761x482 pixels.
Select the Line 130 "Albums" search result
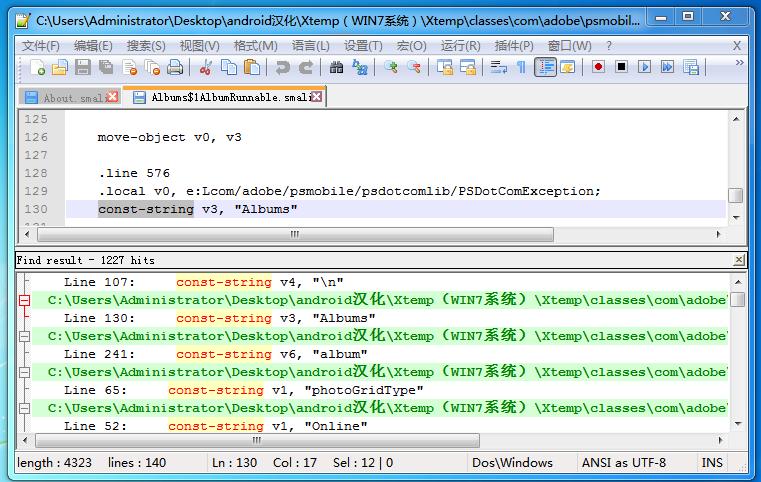click(380, 318)
